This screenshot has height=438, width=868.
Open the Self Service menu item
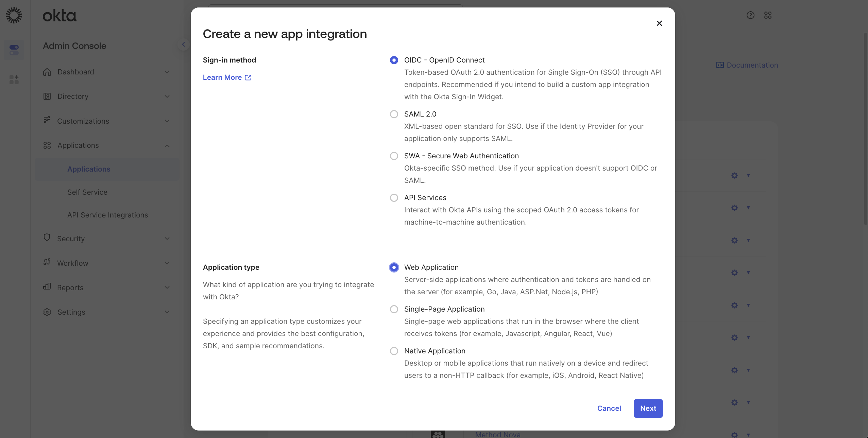tap(87, 192)
